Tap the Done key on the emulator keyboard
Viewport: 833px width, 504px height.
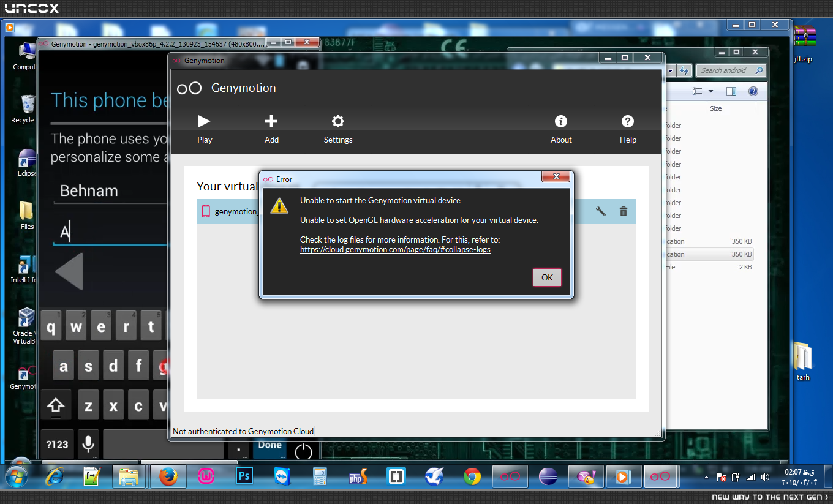click(269, 447)
